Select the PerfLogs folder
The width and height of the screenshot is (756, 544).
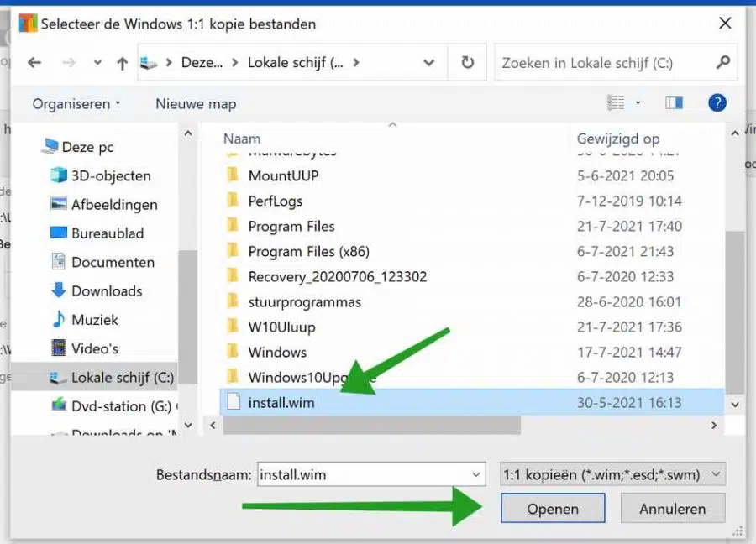click(275, 201)
